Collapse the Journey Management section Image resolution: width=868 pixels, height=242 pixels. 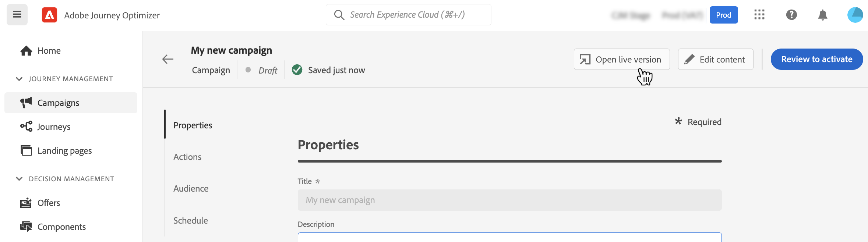pyautogui.click(x=19, y=79)
